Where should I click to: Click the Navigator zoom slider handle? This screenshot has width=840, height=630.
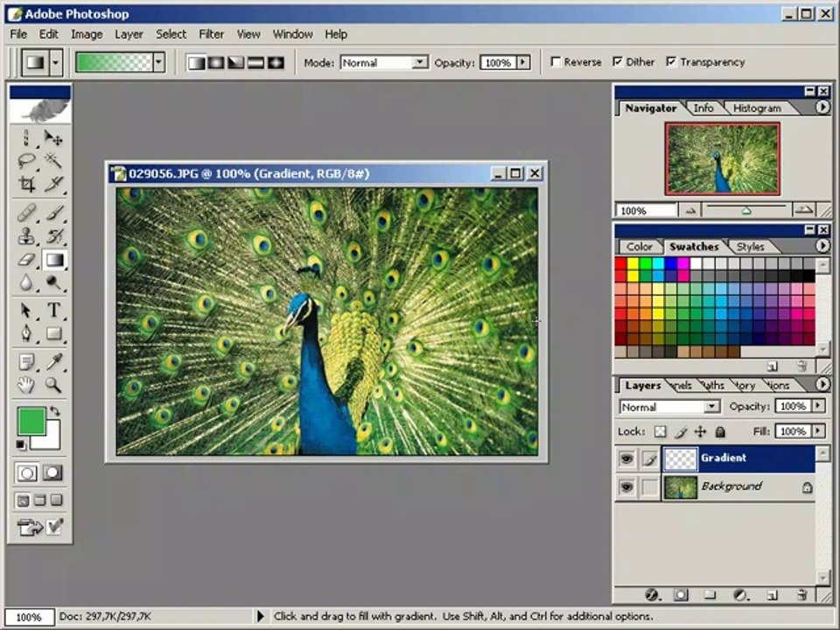746,211
